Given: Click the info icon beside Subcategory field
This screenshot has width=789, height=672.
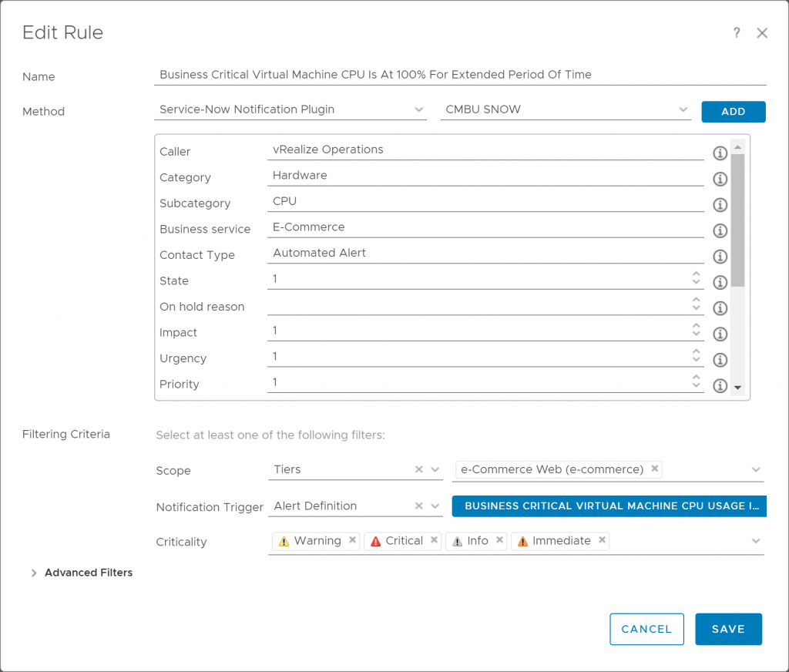Looking at the screenshot, I should point(720,204).
